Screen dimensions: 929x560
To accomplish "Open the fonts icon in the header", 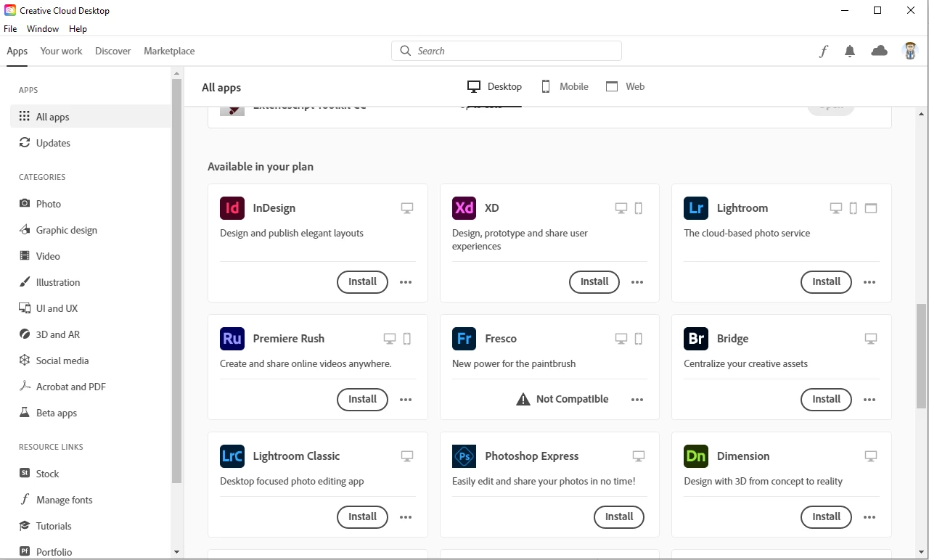I will 824,51.
